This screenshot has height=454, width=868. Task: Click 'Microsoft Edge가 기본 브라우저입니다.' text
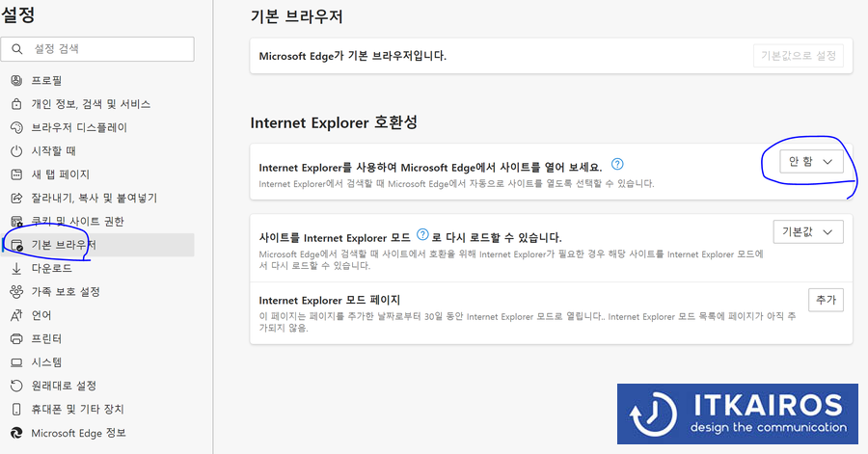pos(353,56)
